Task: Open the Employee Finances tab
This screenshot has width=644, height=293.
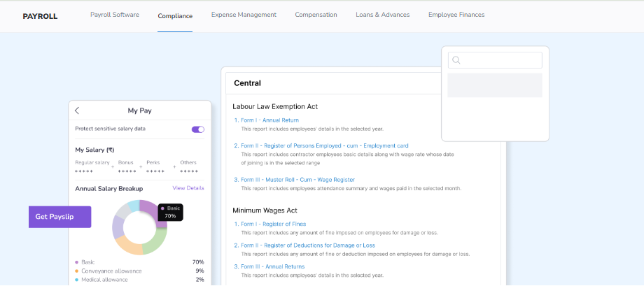Action: [x=456, y=15]
